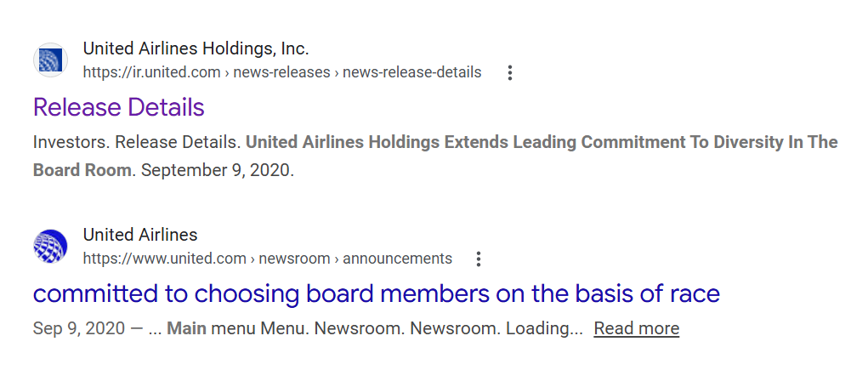
Task: Open the "committed to choosing board members" result
Action: pos(376,294)
